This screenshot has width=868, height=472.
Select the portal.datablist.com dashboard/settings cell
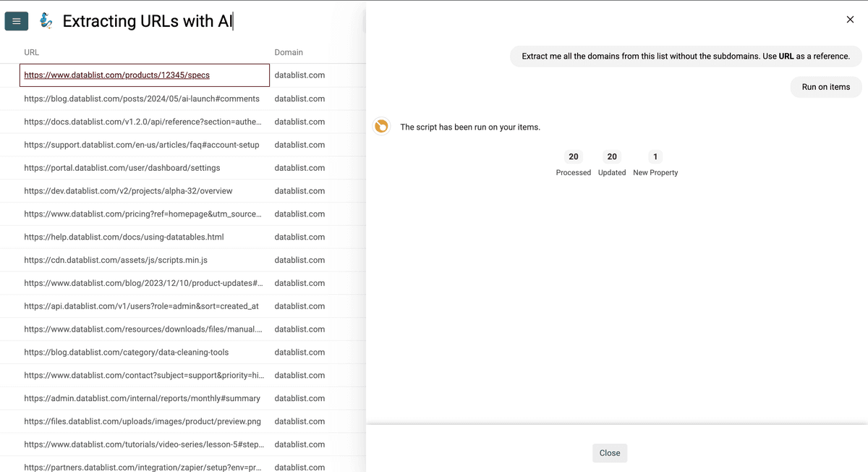[145, 168]
